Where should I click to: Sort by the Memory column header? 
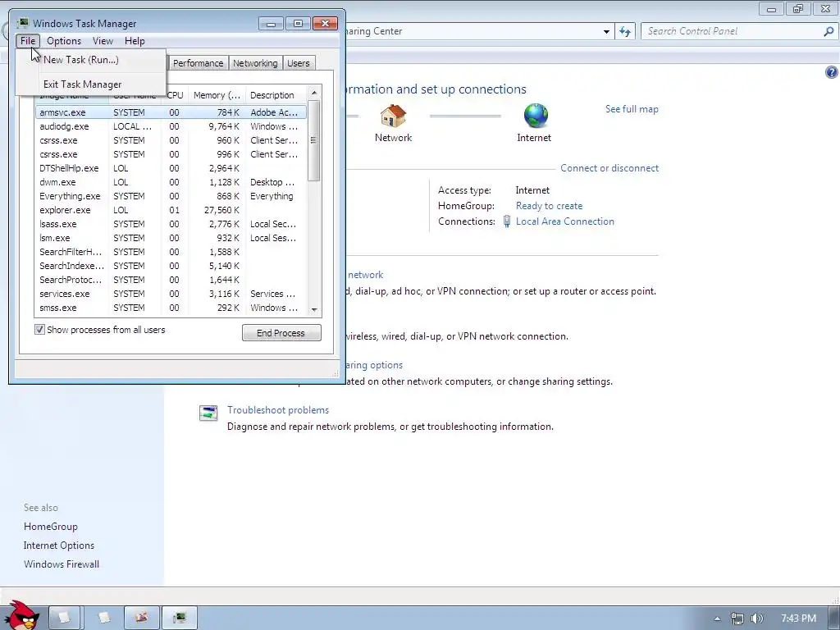click(217, 95)
